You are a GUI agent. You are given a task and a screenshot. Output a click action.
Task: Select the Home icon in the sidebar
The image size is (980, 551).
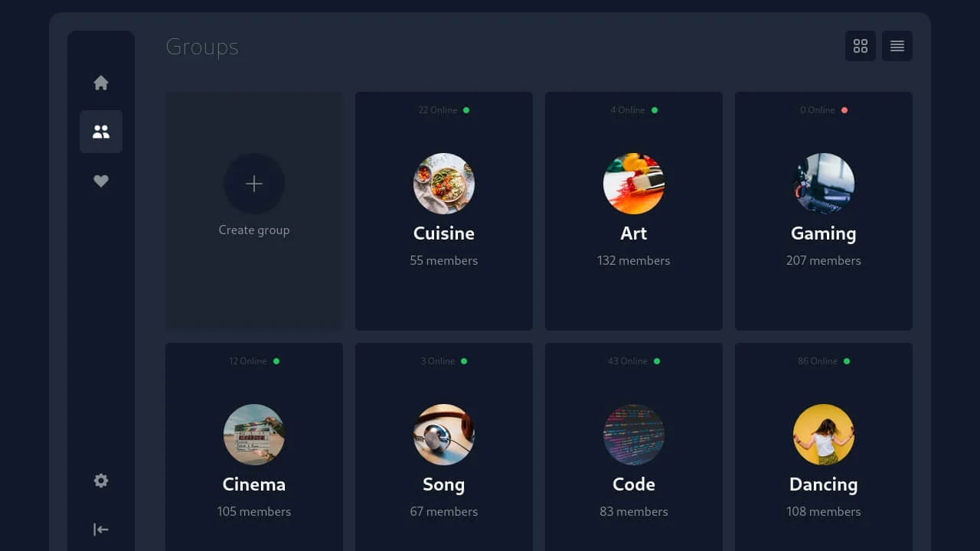coord(101,82)
